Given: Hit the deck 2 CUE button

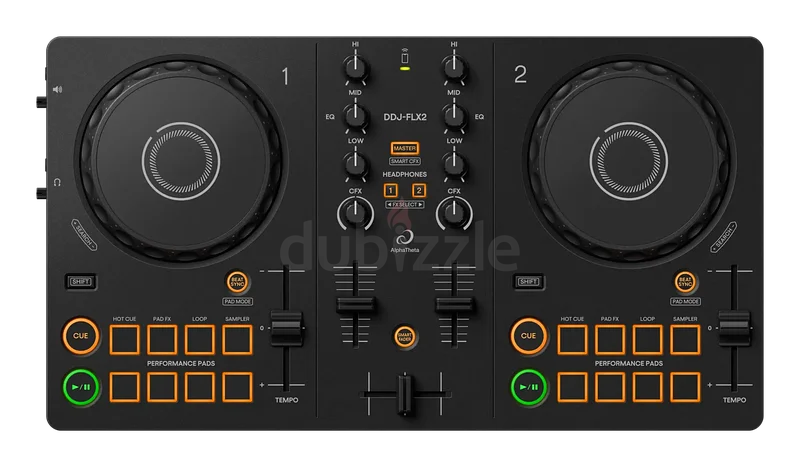Looking at the screenshot, I should 529,336.
